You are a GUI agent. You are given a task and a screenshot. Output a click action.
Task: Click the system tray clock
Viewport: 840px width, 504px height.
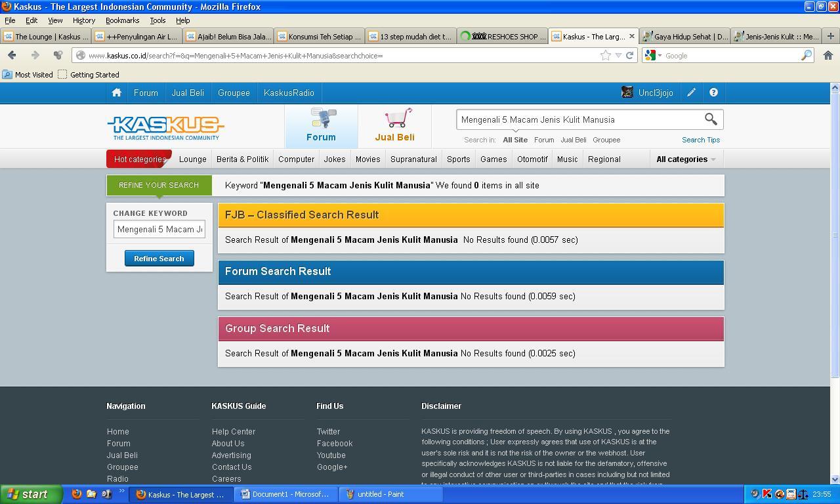822,494
